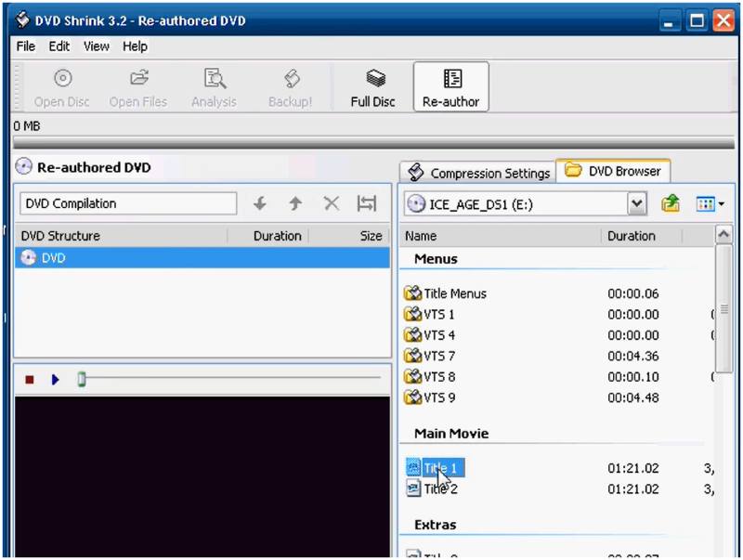This screenshot has height=560, width=743.
Task: Click the Duration header in DVD Structure
Action: pos(268,236)
